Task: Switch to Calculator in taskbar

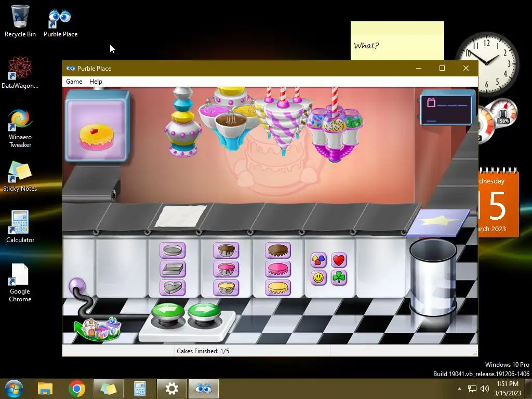Action: click(x=140, y=389)
